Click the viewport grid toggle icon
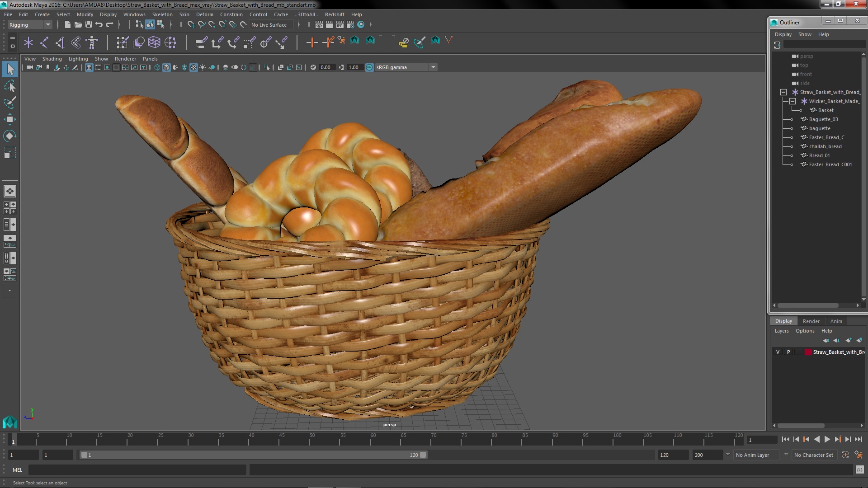This screenshot has height=488, width=868. click(89, 67)
